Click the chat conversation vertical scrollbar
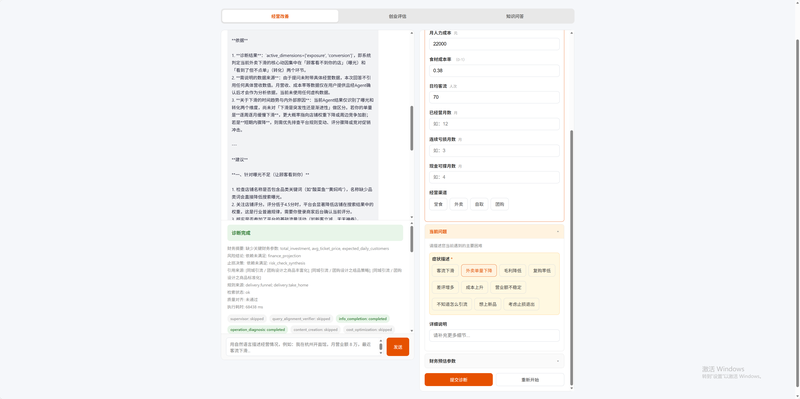 point(412,129)
